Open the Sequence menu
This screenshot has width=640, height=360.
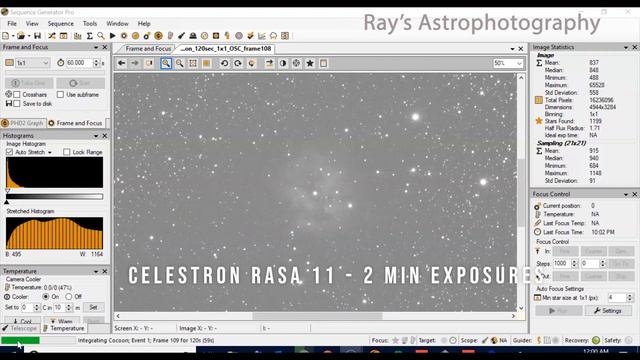pos(60,24)
